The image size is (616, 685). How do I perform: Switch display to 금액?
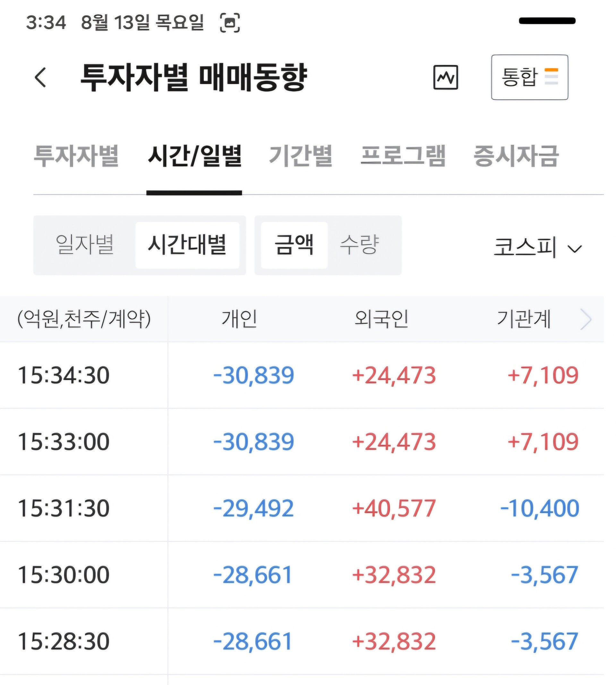pos(294,245)
